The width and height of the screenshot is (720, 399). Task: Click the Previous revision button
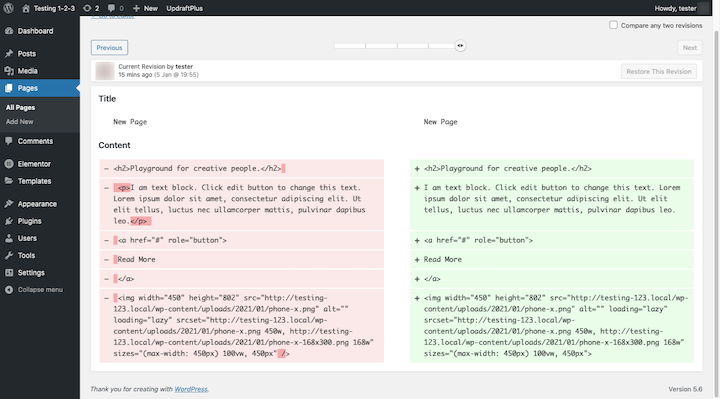coord(109,48)
